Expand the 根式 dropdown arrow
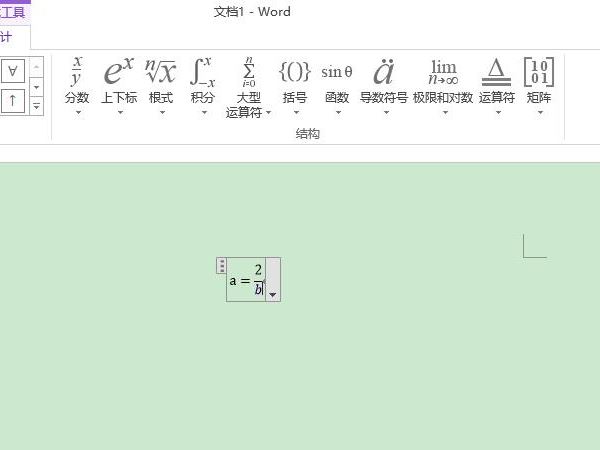This screenshot has height=450, width=600. [163, 112]
